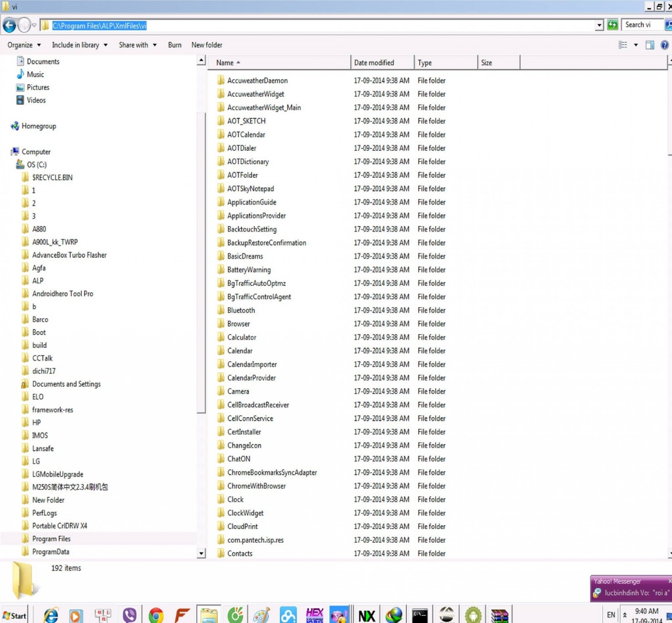Sort by the Name column header
Viewport: 672px width, 623px height.
coord(279,63)
